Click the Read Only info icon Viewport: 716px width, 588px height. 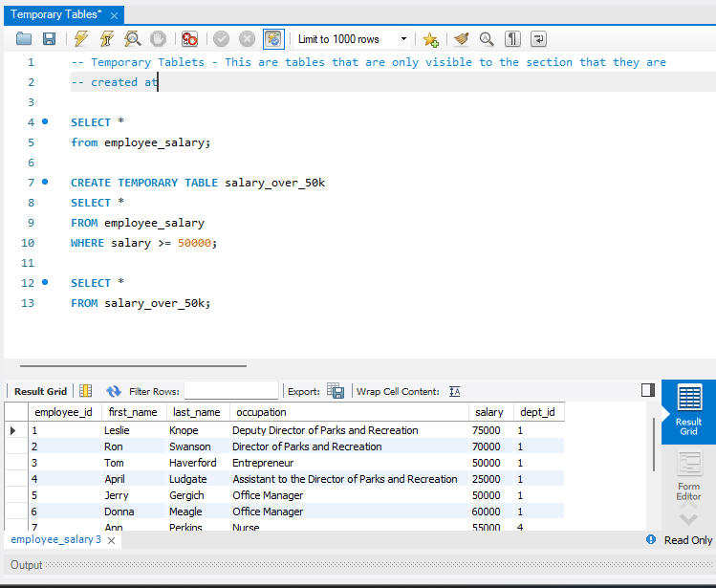click(651, 539)
